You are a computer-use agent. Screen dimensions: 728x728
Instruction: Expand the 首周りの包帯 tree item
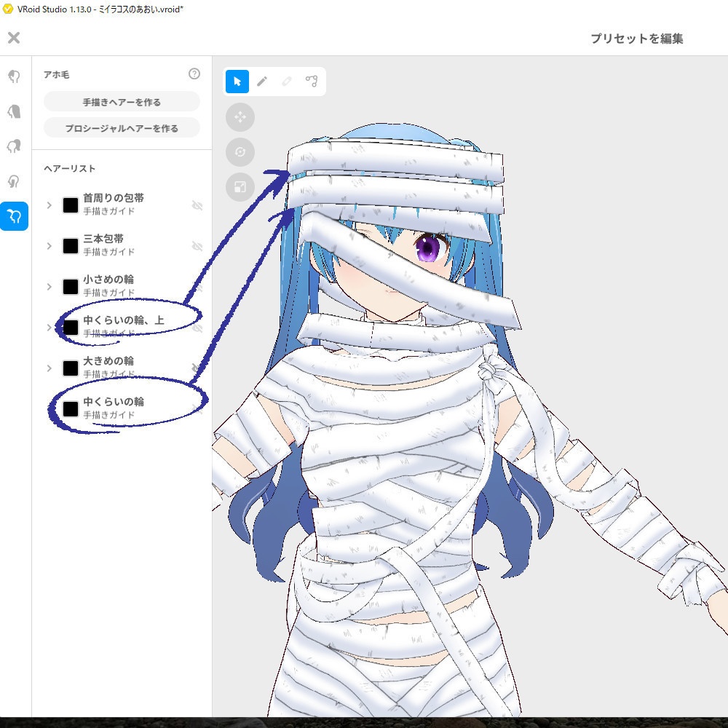click(50, 205)
